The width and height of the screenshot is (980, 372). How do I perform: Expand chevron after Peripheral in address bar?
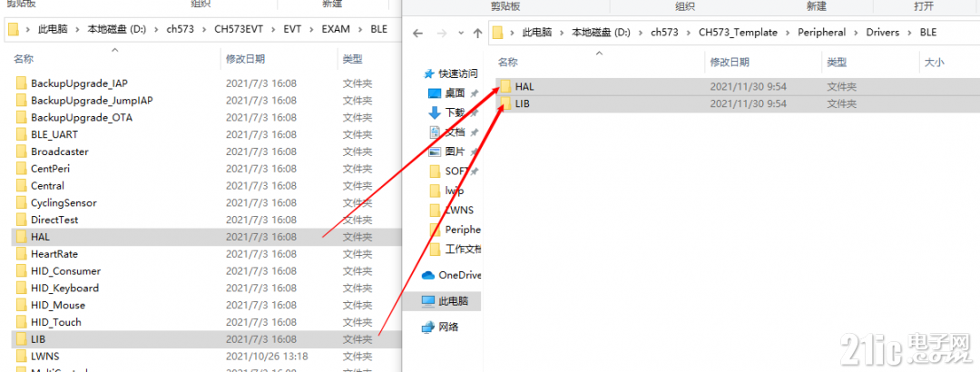pos(856,32)
